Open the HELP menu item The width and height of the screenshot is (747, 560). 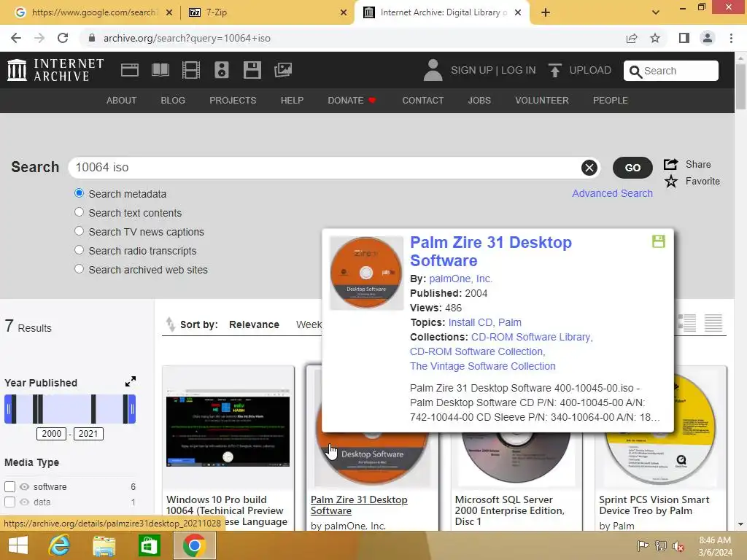pyautogui.click(x=292, y=101)
